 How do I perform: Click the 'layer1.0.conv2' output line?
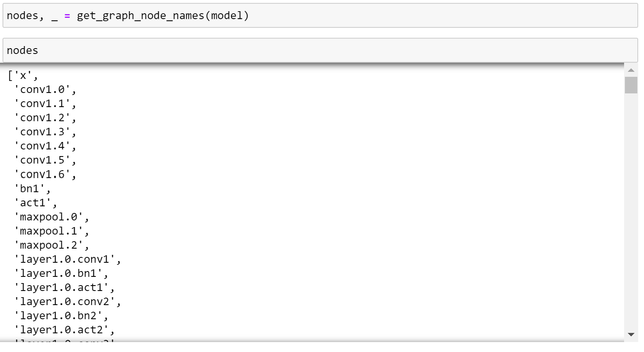click(68, 301)
